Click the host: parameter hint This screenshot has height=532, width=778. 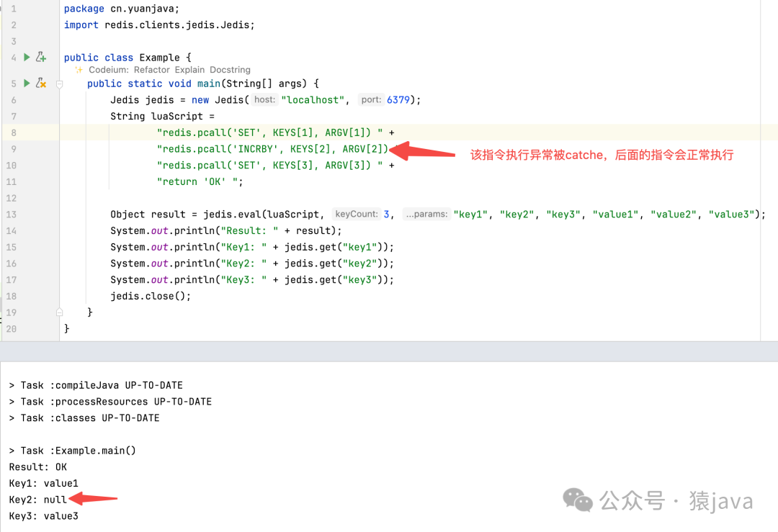pos(264,100)
